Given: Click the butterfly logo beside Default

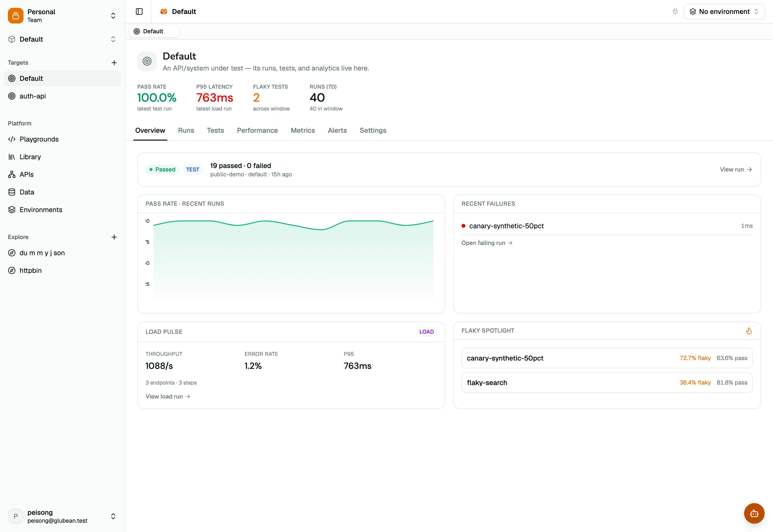Looking at the screenshot, I should pos(164,12).
